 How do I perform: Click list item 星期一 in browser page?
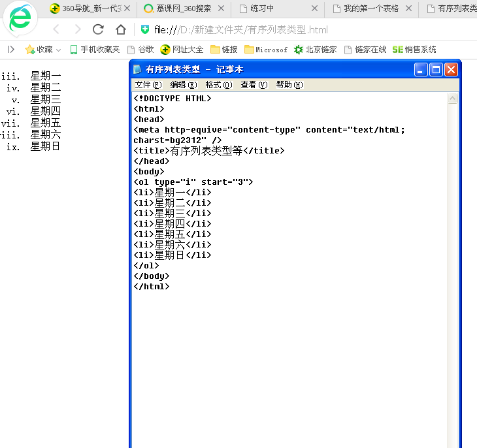tap(46, 76)
